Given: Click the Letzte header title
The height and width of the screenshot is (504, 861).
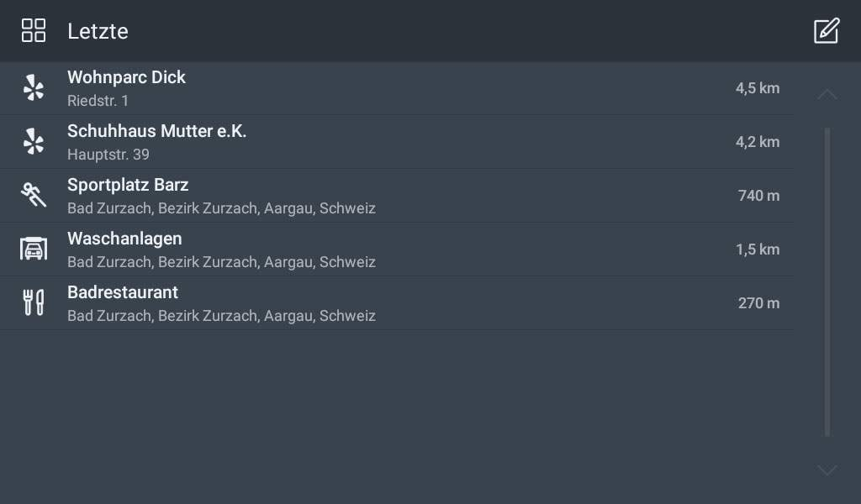Looking at the screenshot, I should [x=98, y=31].
